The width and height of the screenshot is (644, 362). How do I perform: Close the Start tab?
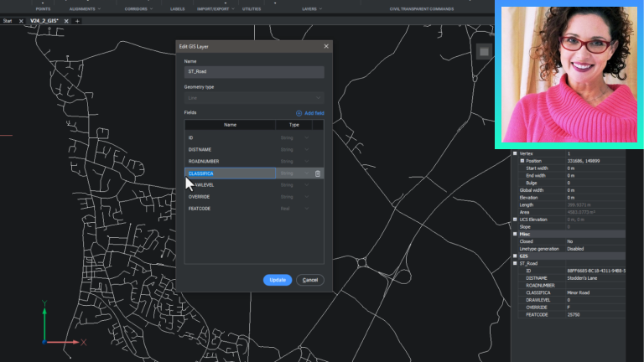pyautogui.click(x=20, y=21)
